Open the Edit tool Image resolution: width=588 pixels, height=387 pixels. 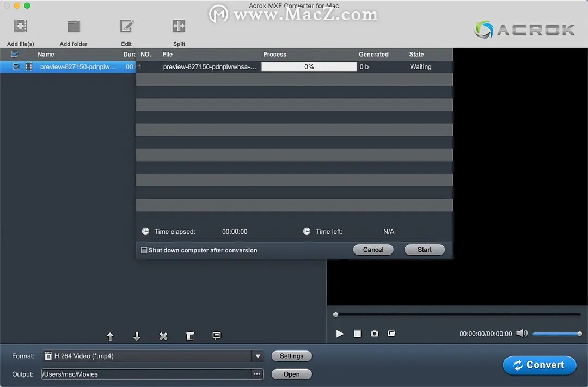pyautogui.click(x=126, y=26)
